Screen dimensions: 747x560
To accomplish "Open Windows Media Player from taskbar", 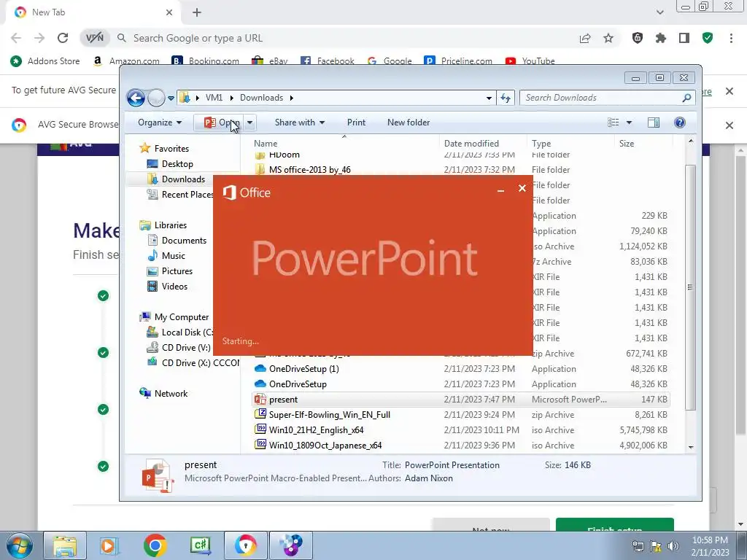I will point(109,545).
